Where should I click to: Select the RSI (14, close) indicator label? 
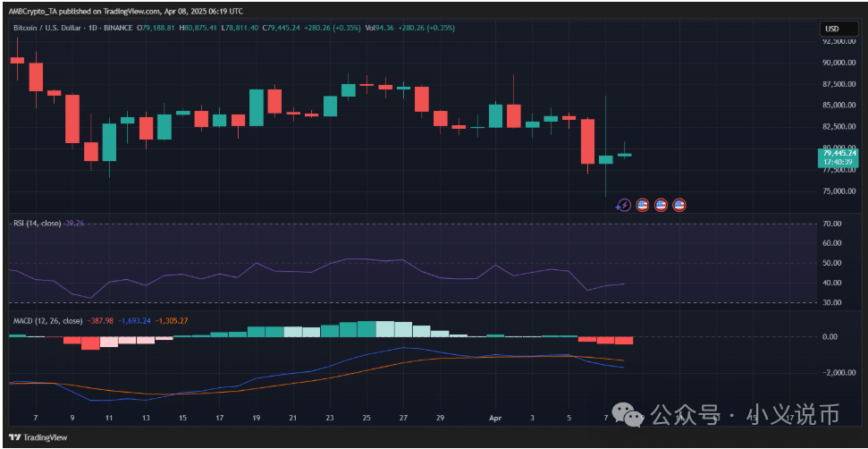[35, 223]
